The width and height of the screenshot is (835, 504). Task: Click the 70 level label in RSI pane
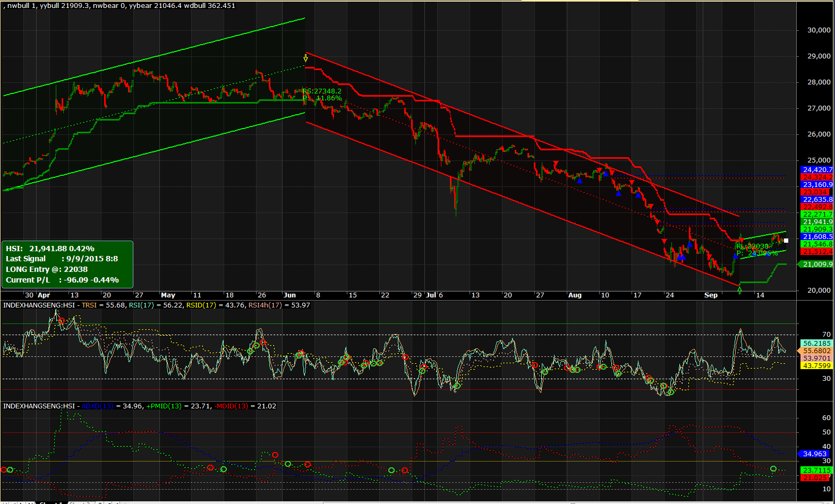pos(827,334)
